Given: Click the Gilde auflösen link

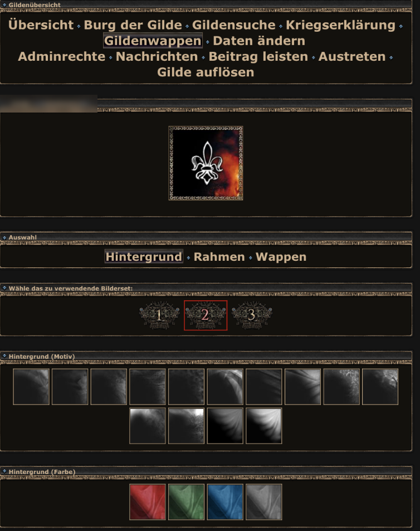Looking at the screenshot, I should point(206,72).
